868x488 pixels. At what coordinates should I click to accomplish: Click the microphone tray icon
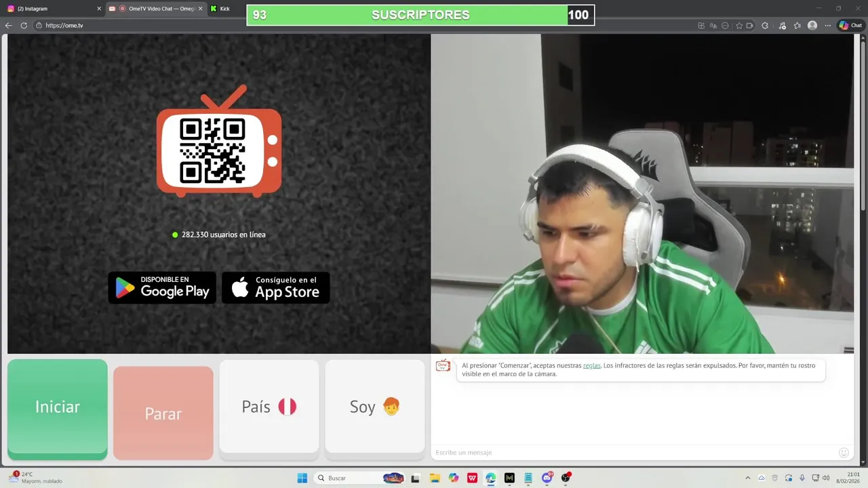(802, 478)
